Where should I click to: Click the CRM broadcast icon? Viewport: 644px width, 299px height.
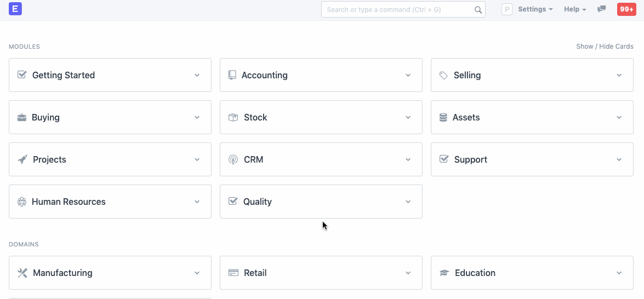click(233, 159)
